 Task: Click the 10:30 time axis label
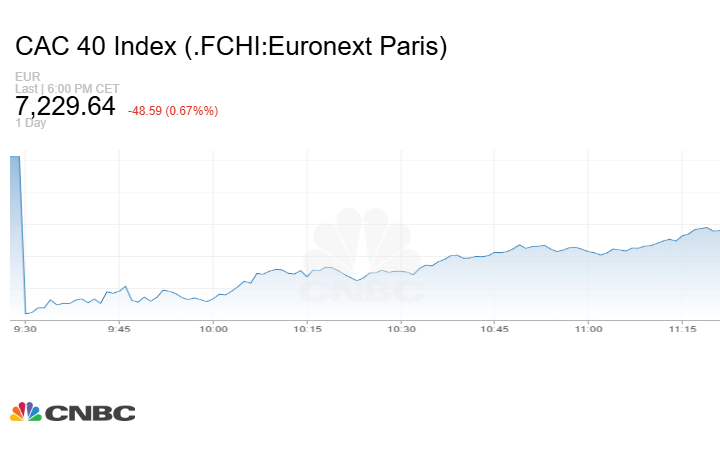click(401, 329)
